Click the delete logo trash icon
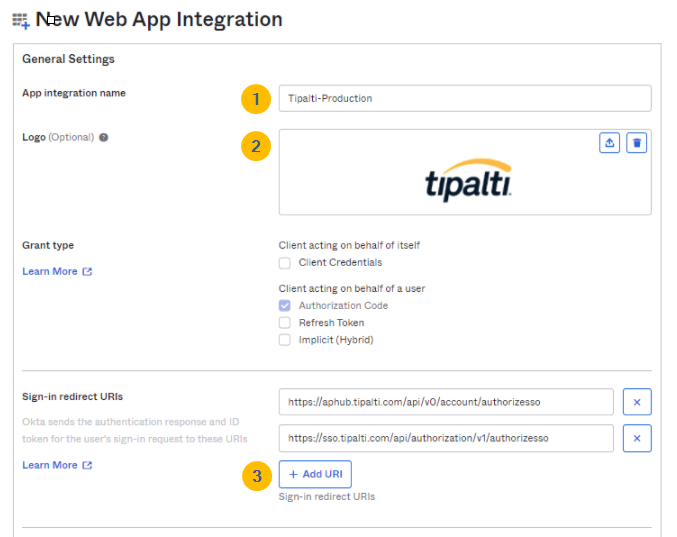 (637, 143)
